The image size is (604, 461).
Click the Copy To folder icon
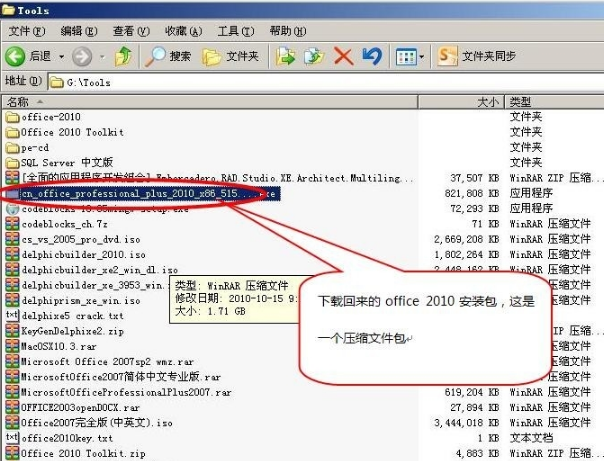315,56
